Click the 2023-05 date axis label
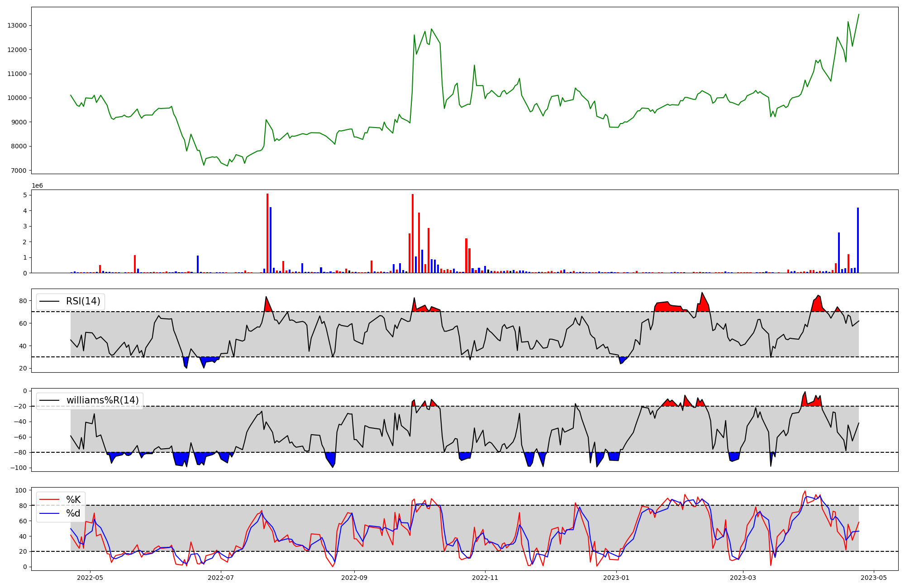This screenshot has height=588, width=905. [x=873, y=578]
